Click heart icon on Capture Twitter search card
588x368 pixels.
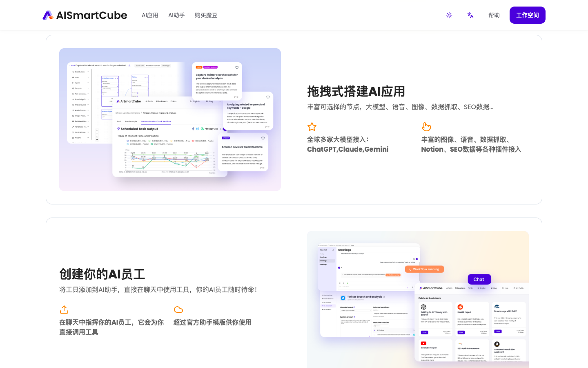click(x=237, y=67)
